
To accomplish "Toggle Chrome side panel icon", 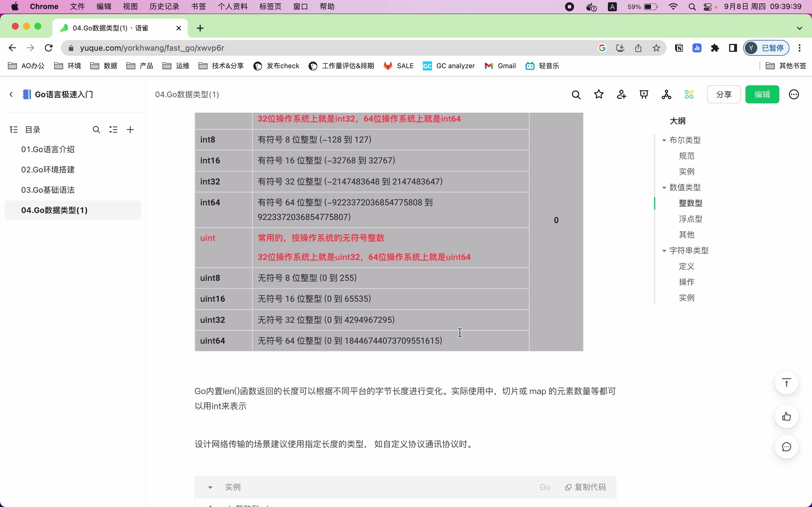I will coord(733,48).
